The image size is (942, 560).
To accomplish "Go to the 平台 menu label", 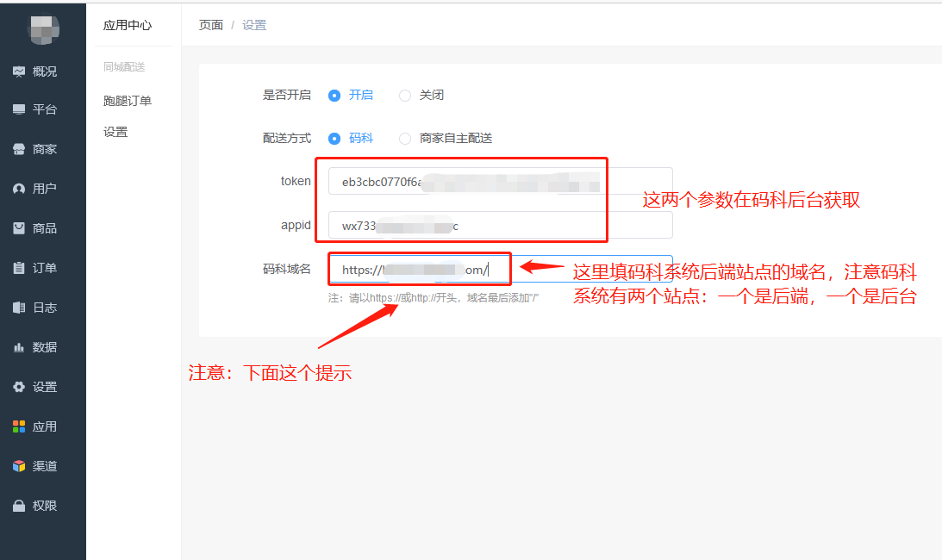I will click(45, 109).
